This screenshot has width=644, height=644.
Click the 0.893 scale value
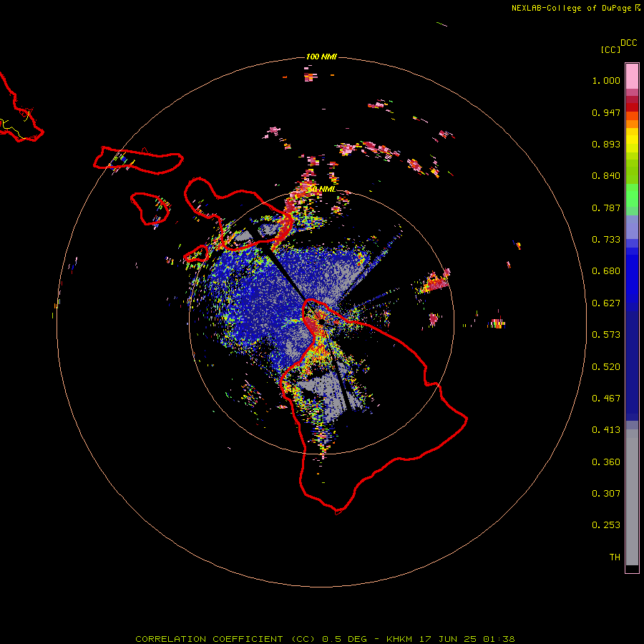click(606, 144)
